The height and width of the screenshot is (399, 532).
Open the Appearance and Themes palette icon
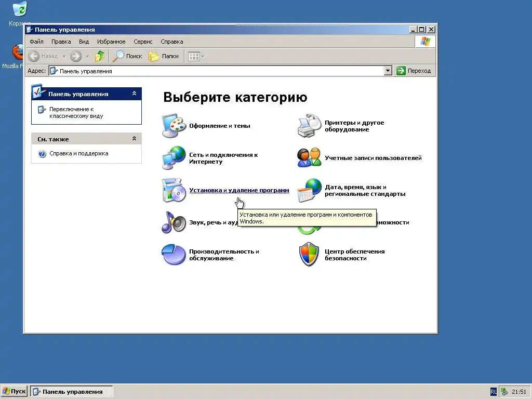pos(174,126)
